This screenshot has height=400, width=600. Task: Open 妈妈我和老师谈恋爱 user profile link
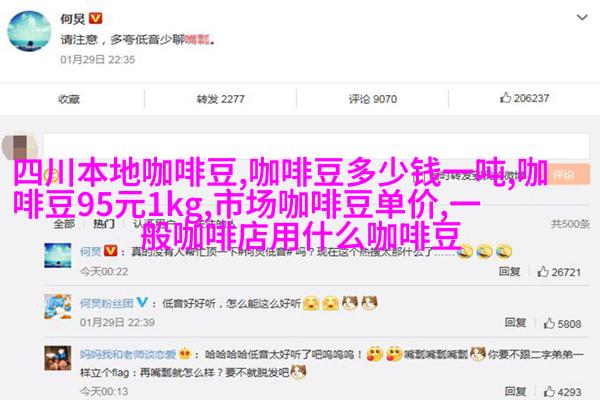tap(128, 354)
